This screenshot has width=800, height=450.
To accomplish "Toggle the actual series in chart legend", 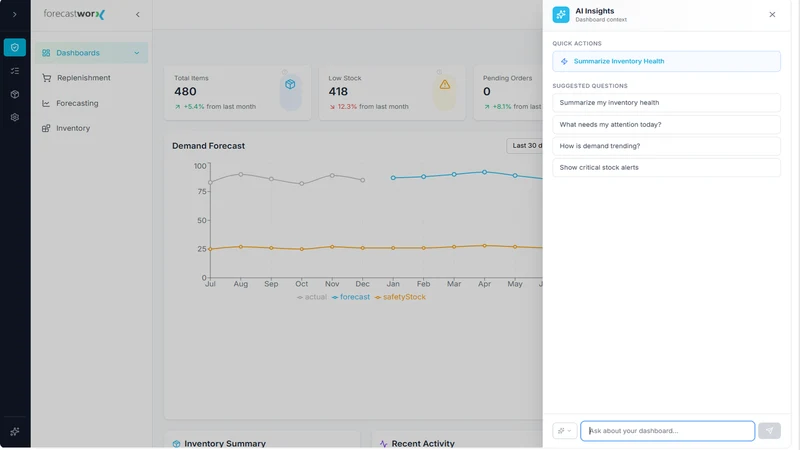I will [312, 297].
